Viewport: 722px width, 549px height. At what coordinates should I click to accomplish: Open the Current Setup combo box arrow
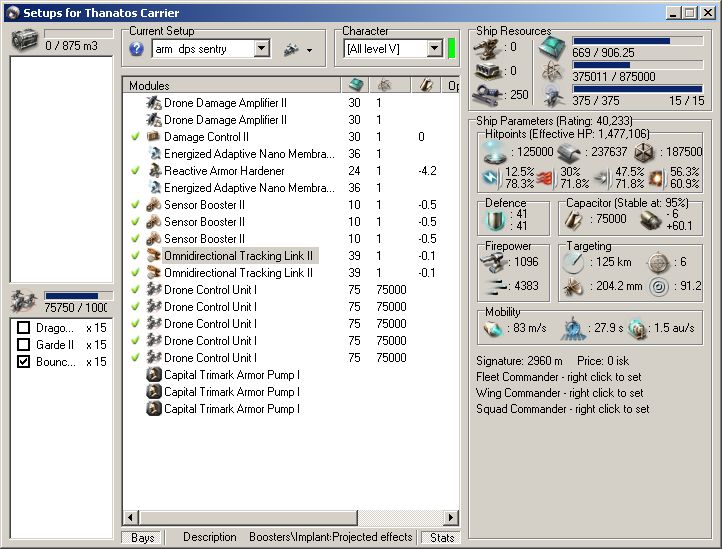(262, 48)
